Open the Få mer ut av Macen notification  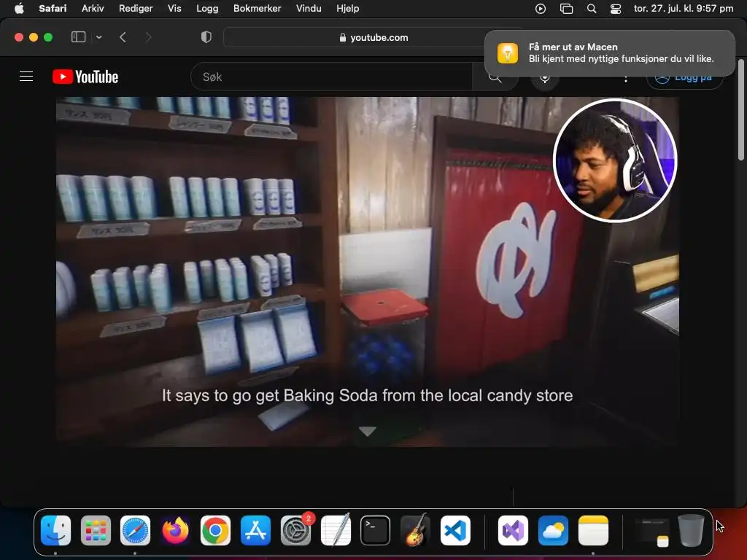coord(609,52)
